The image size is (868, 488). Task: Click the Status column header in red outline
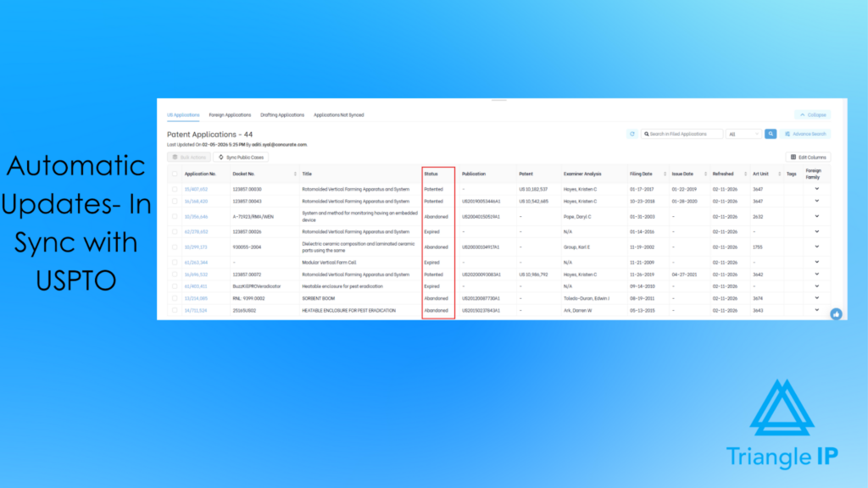(x=431, y=174)
